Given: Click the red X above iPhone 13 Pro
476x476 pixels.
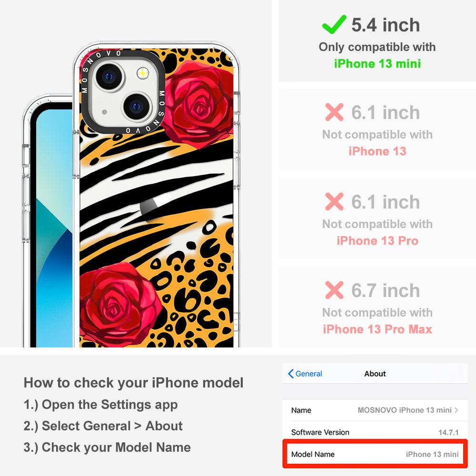Looking at the screenshot, I should tap(334, 201).
